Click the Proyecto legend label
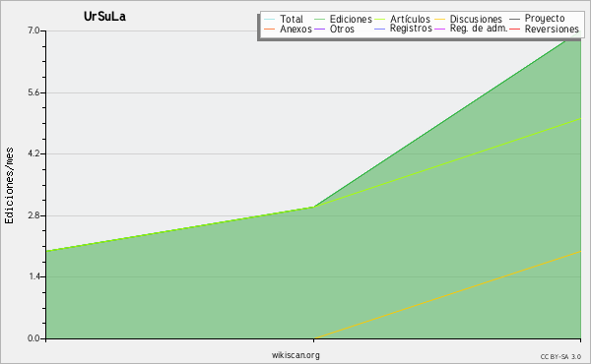This screenshot has width=591, height=364. coord(545,19)
